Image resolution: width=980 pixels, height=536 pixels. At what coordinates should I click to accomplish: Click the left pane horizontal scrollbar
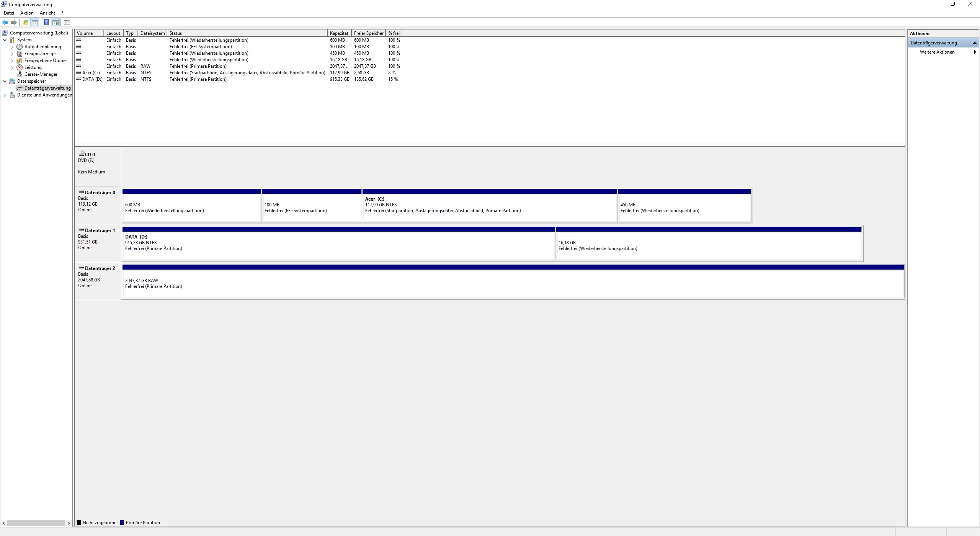click(36, 523)
